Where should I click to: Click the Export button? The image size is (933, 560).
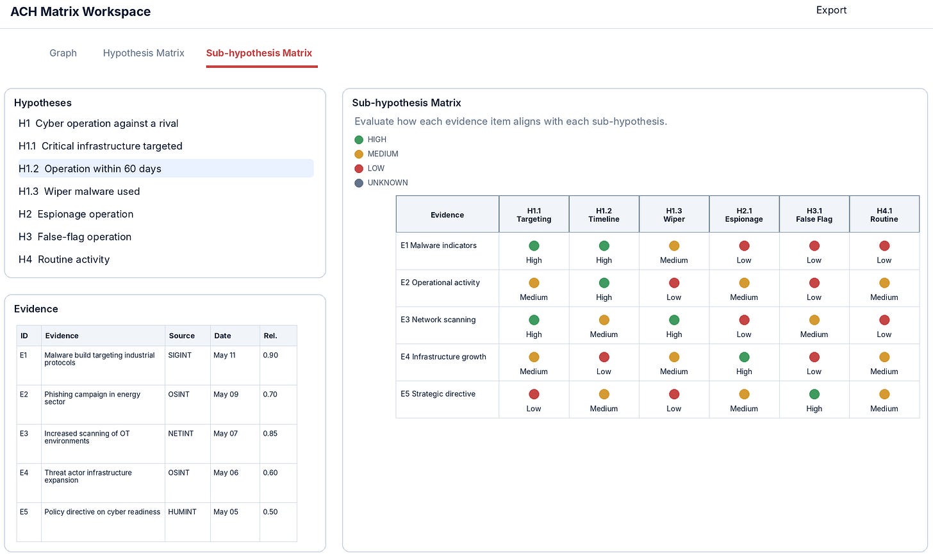pos(831,10)
